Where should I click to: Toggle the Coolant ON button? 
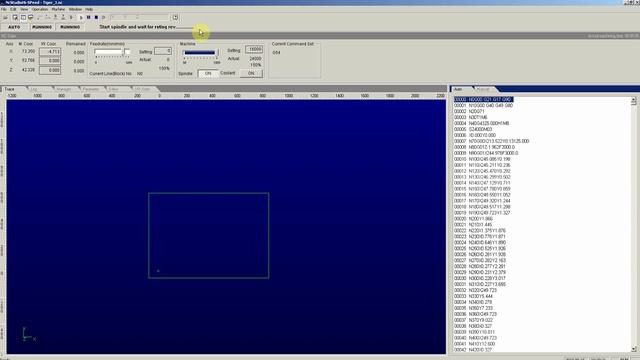(x=251, y=73)
